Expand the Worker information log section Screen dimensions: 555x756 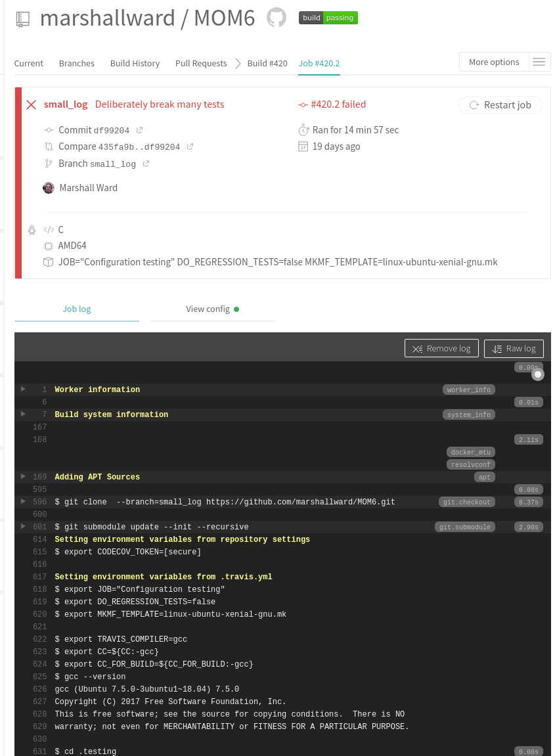(24, 389)
